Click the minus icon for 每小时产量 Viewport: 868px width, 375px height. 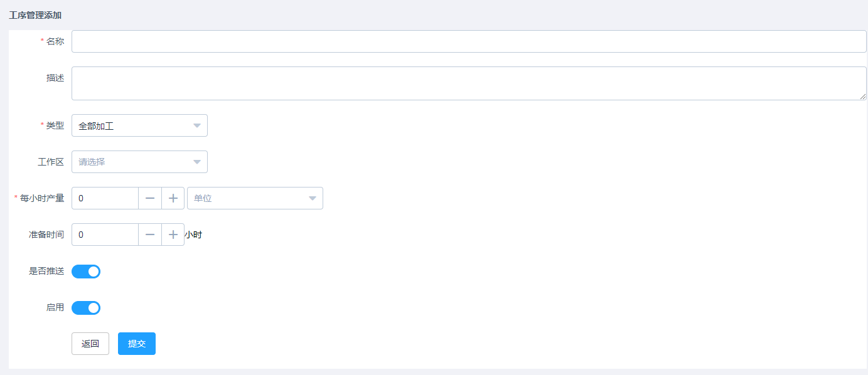point(150,198)
